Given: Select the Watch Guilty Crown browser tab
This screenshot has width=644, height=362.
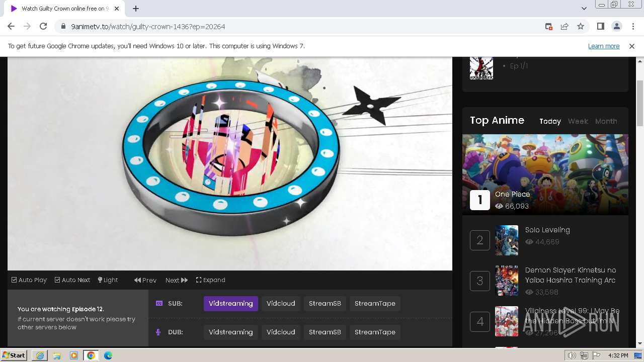Looking at the screenshot, I should pyautogui.click(x=64, y=9).
